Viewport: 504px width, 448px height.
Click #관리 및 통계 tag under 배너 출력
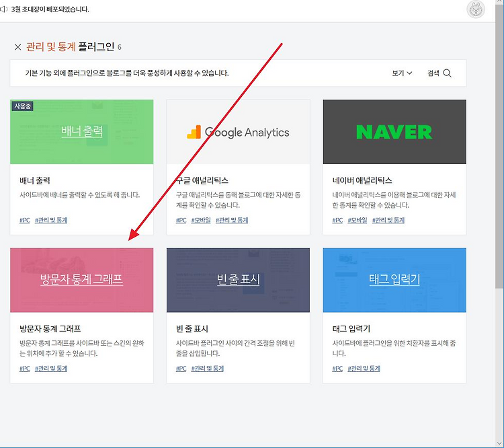(x=51, y=220)
